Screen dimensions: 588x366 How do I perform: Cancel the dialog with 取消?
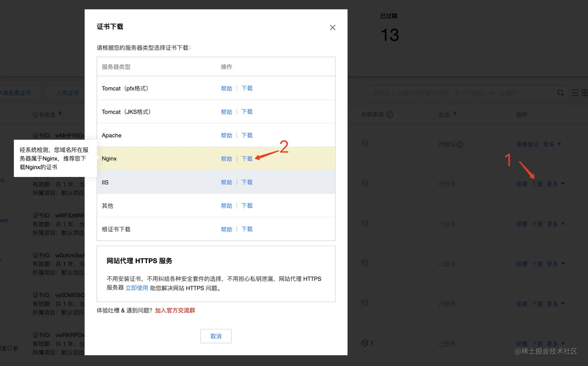pyautogui.click(x=216, y=336)
